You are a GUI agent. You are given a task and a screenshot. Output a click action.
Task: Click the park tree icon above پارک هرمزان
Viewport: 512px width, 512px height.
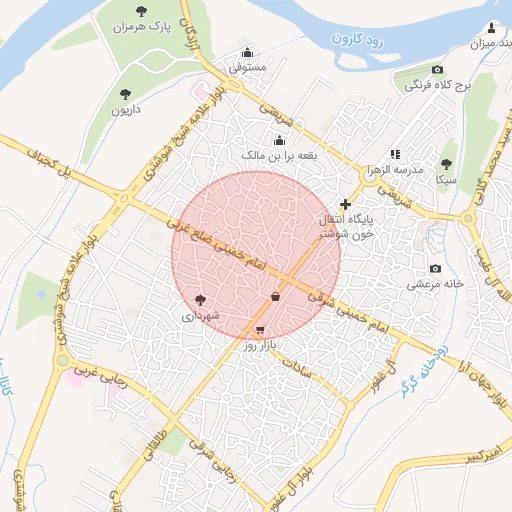(141, 12)
